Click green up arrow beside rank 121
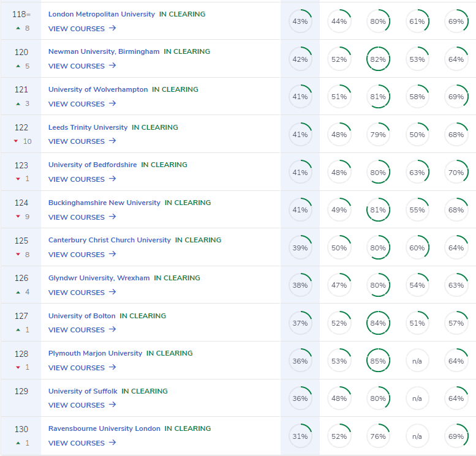 pyautogui.click(x=18, y=104)
